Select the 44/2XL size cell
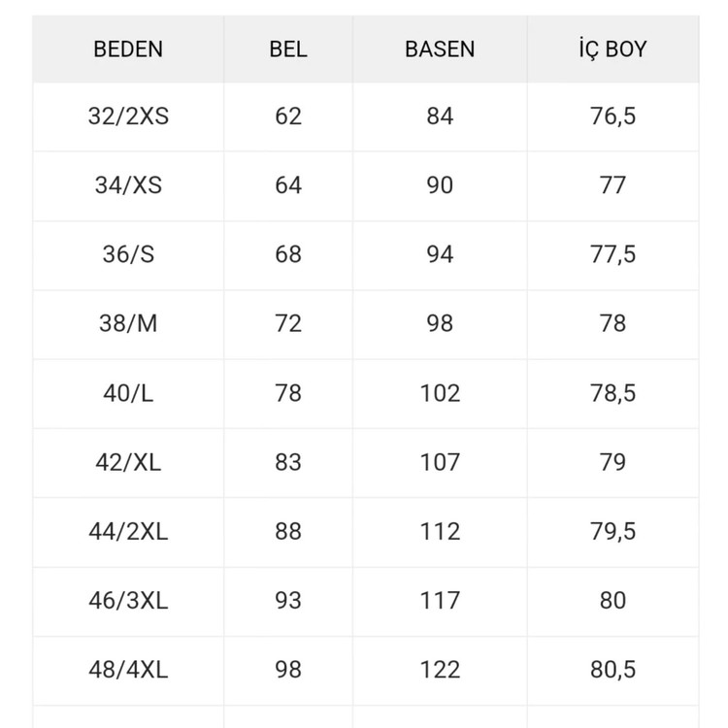 128,532
